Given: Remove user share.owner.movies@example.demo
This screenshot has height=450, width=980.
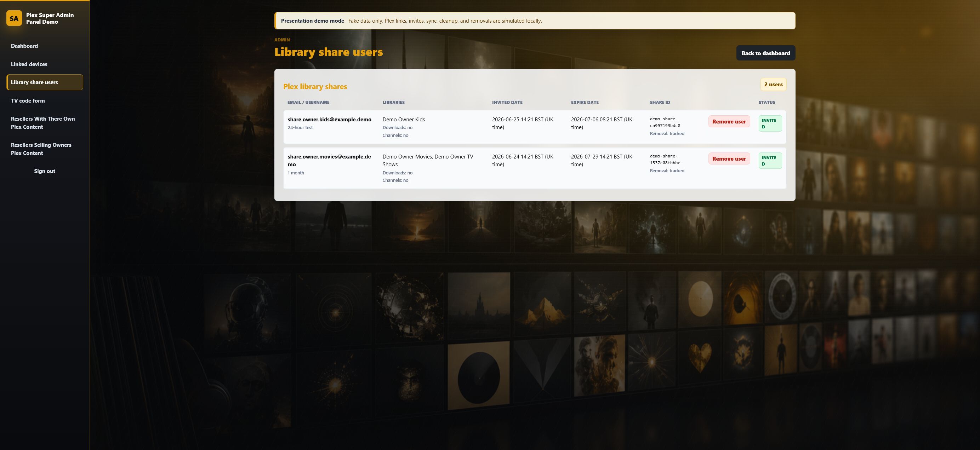Looking at the screenshot, I should point(729,159).
